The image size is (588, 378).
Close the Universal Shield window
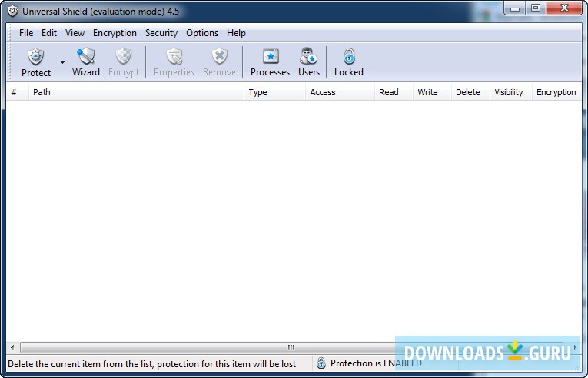[564, 8]
